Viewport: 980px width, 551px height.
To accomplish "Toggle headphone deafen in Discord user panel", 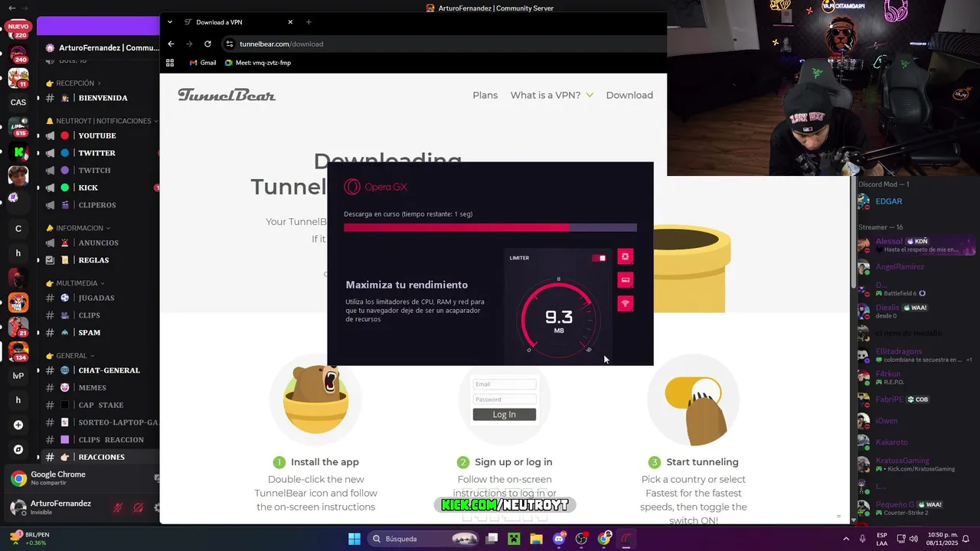I will coord(138,507).
